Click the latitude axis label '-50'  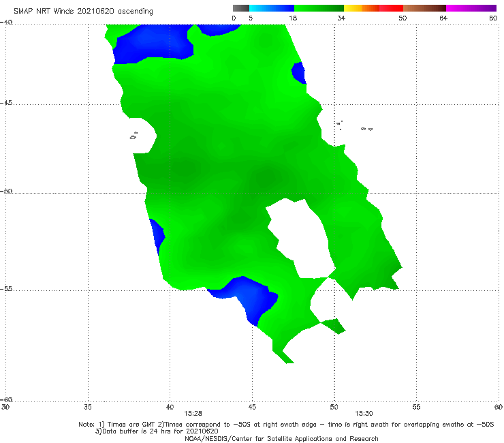(6, 191)
